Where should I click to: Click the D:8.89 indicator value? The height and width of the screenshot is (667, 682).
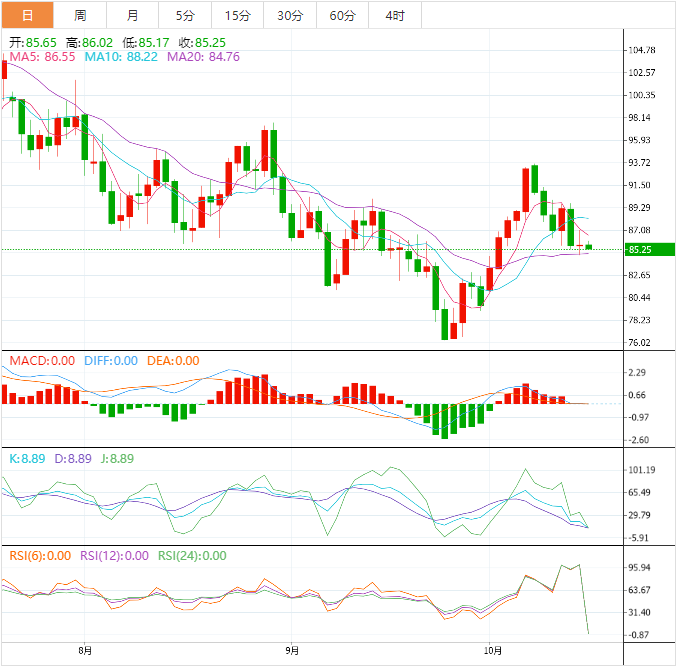pyautogui.click(x=73, y=458)
